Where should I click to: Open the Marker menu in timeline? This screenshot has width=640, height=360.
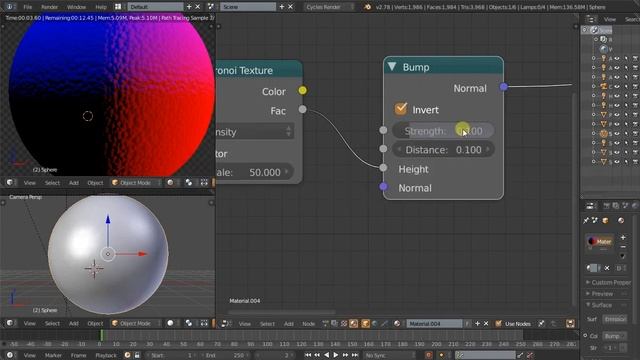pyautogui.click(x=53, y=355)
